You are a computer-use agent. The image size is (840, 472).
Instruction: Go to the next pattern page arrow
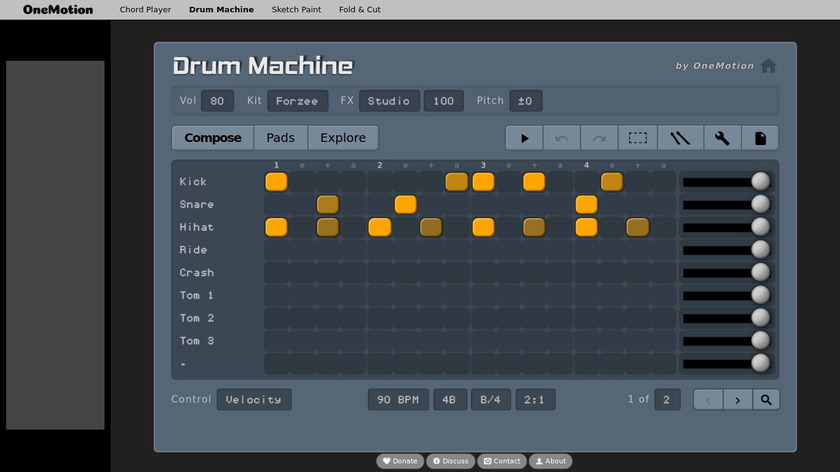[x=738, y=400]
